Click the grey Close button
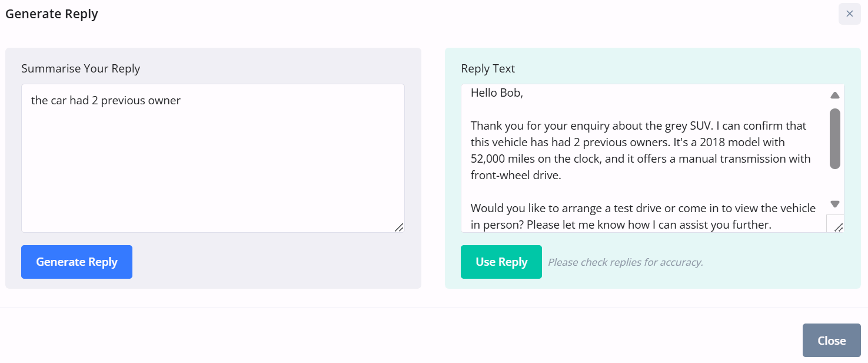Screen dimensions: 868x363 coord(831,341)
